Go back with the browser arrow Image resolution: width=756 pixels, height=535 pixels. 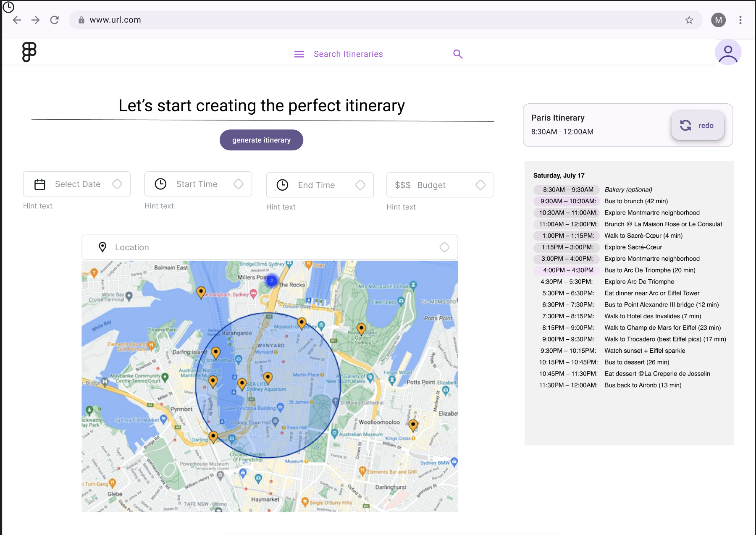click(17, 20)
